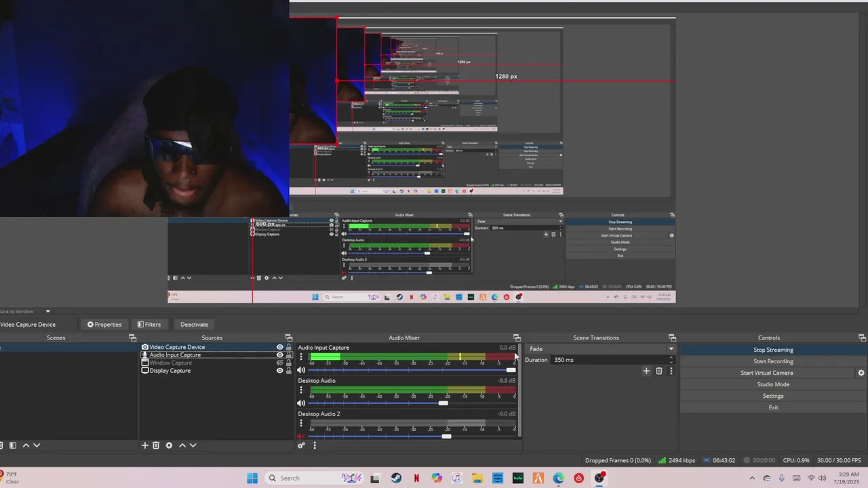Select Window Capture source

coord(171,363)
